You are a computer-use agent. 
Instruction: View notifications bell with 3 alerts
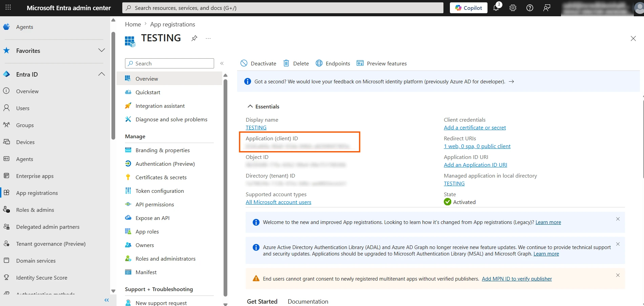coord(496,7)
